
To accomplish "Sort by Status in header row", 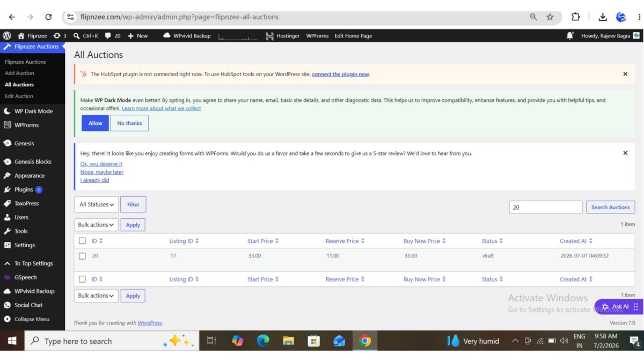I will pyautogui.click(x=492, y=241).
